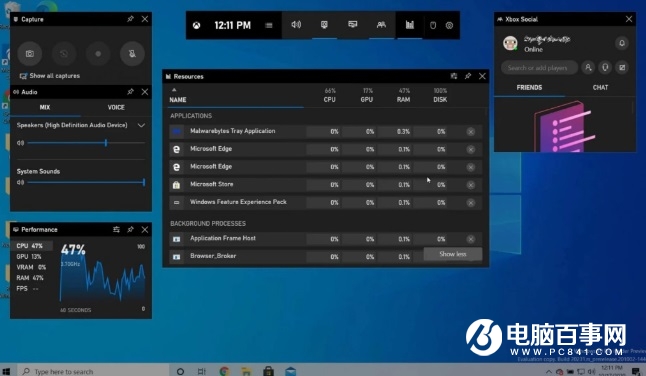
Task: End the Microsoft Store process
Action: coord(470,185)
